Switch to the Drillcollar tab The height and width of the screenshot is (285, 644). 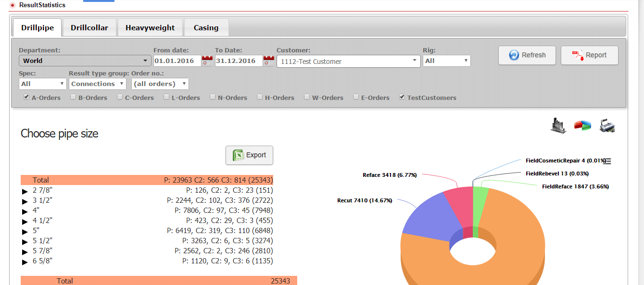point(89,27)
